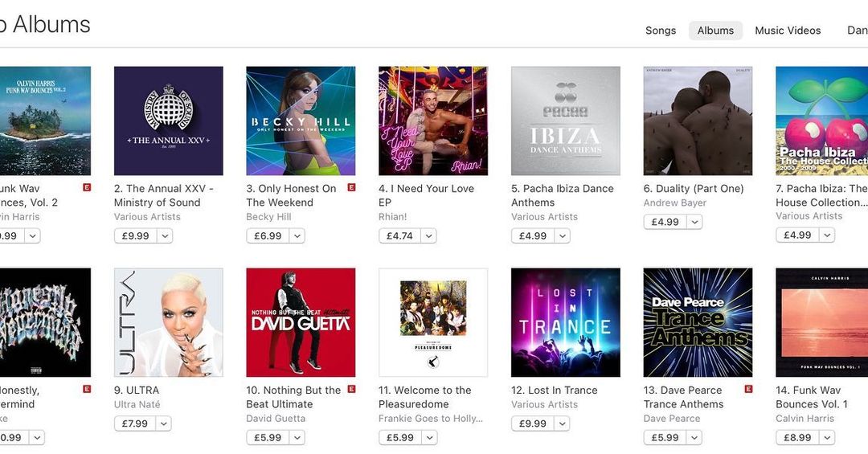Open dropdown next to Duality's £4.99 price
The image size is (868, 454).
[694, 223]
